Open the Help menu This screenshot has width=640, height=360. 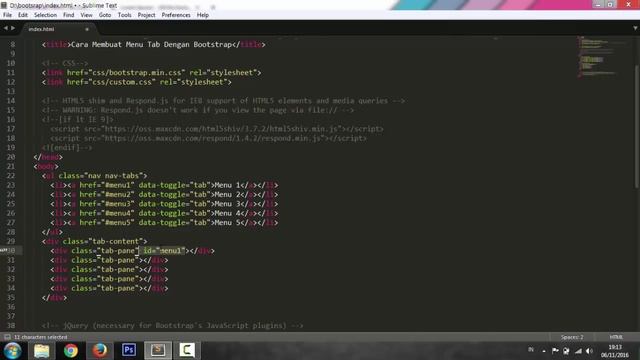(203, 15)
